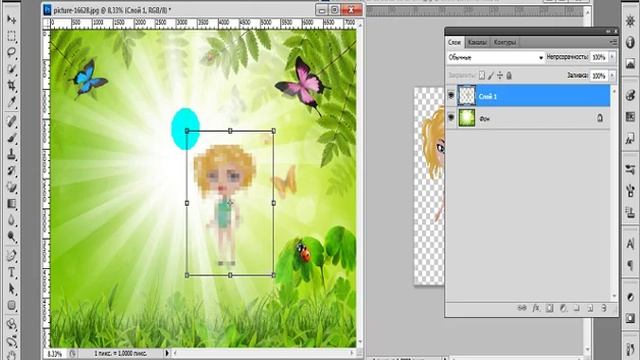This screenshot has height=360, width=640.
Task: Hide the Фон layer via eye icon
Action: (x=451, y=118)
